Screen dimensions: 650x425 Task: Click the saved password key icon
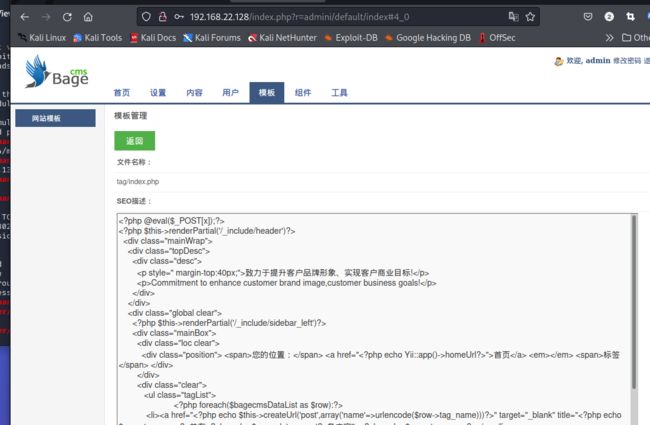click(x=179, y=17)
